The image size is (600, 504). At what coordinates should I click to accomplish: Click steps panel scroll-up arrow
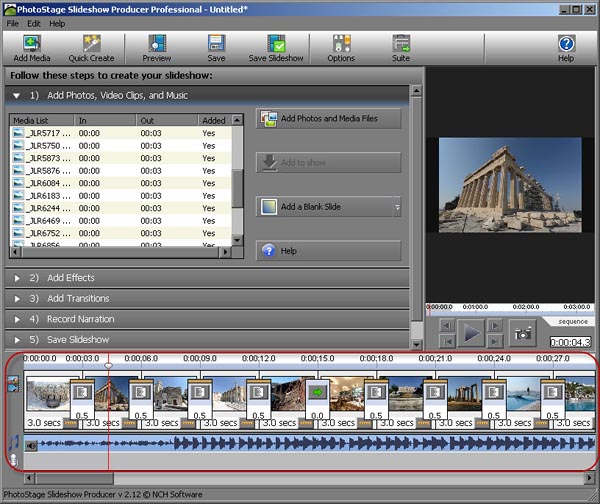point(416,90)
